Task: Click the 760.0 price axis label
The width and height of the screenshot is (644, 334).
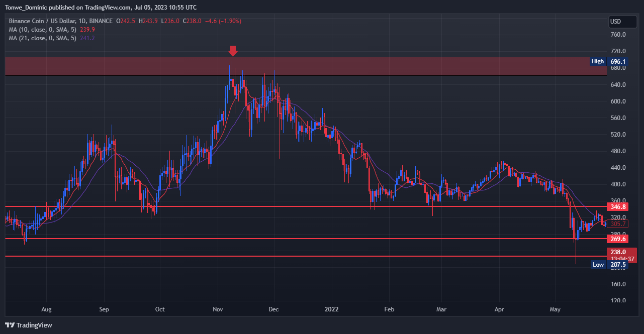Action: 618,35
